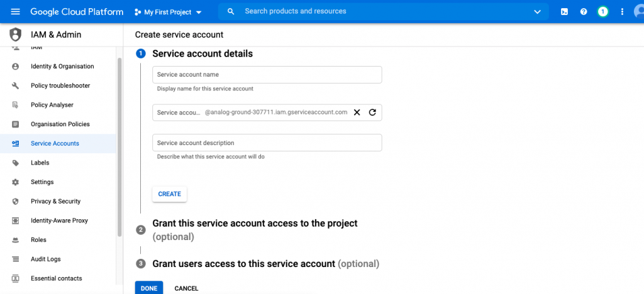Click the Identity-Aware Proxy icon
This screenshot has width=644, height=294.
click(16, 220)
